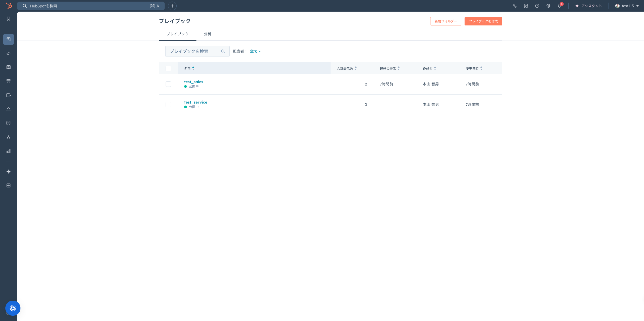The height and width of the screenshot is (321, 644).
Task: Check the test_service row checkbox
Action: (x=168, y=105)
